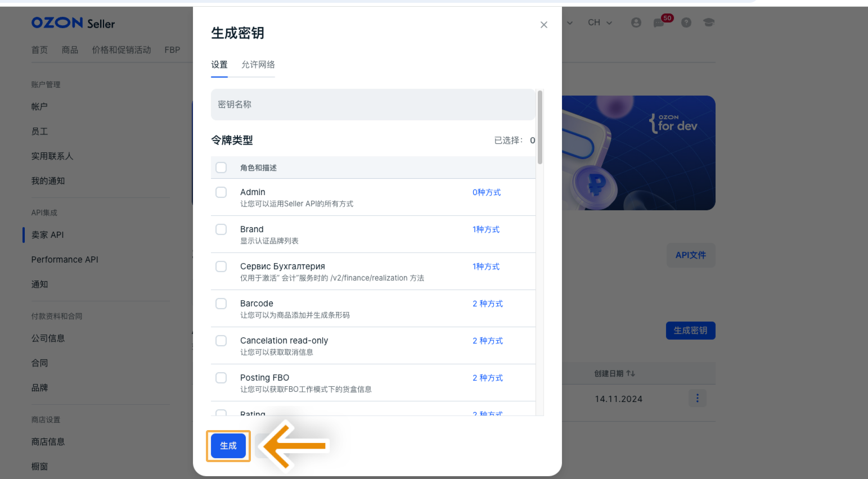Open 橱窗 in the sidebar
The height and width of the screenshot is (479, 868).
39,467
